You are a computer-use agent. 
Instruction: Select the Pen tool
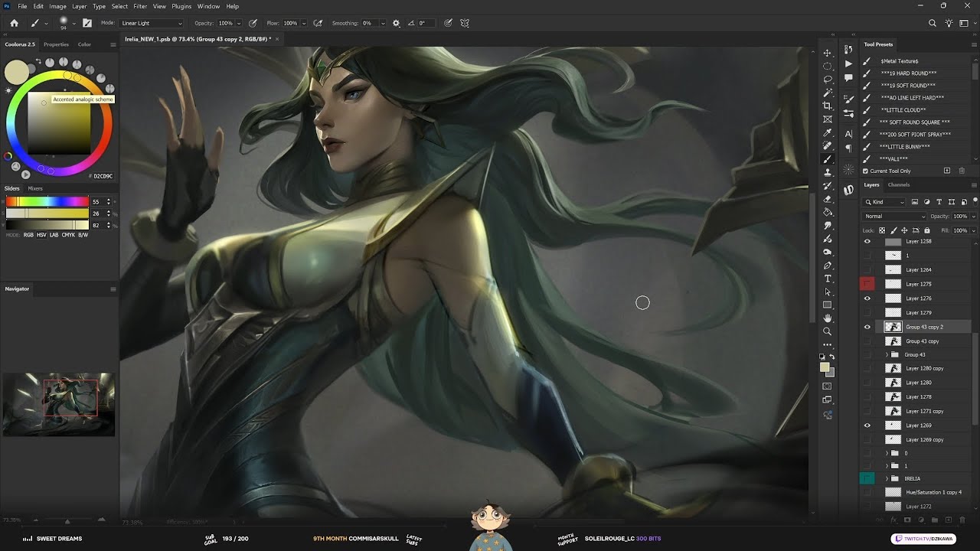click(x=827, y=266)
